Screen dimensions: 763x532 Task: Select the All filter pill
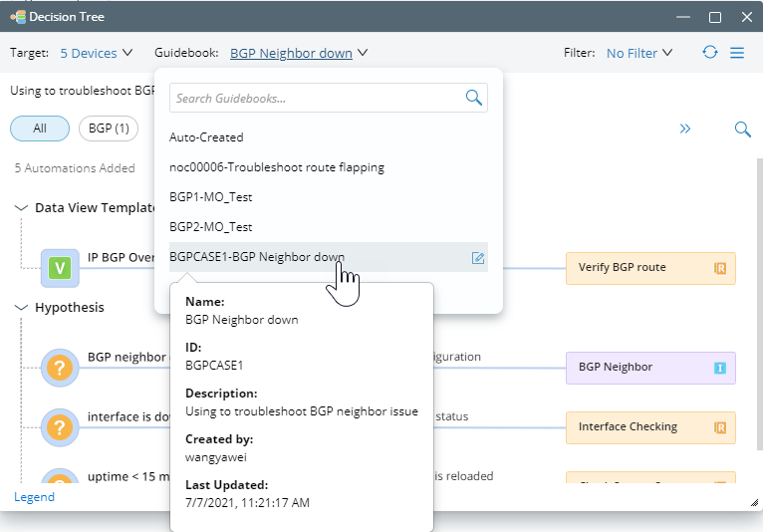click(40, 129)
